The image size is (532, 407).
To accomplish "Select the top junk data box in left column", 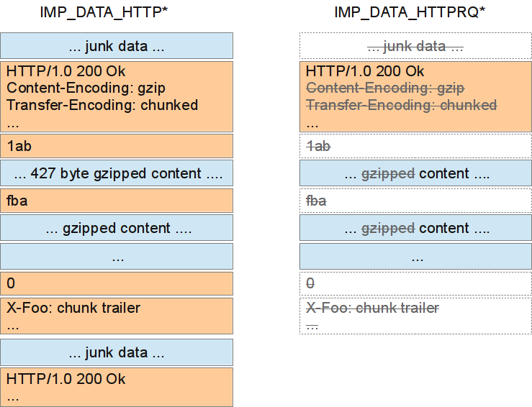I will pos(117,46).
